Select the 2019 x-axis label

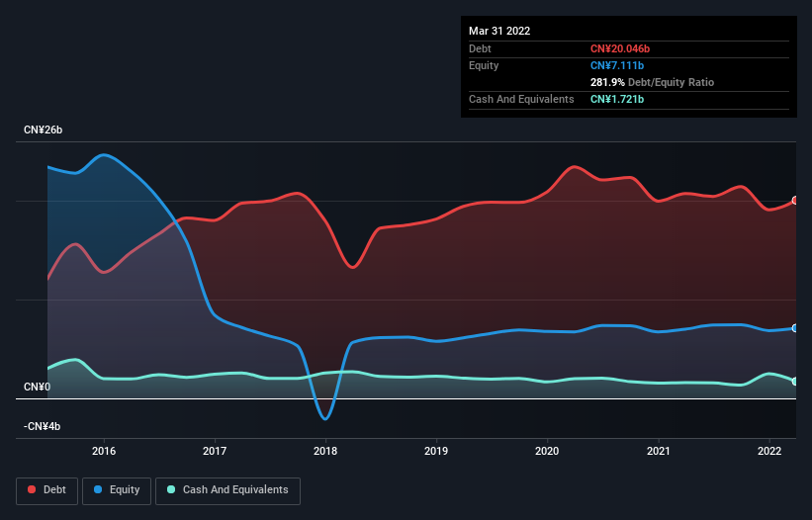[x=436, y=451]
